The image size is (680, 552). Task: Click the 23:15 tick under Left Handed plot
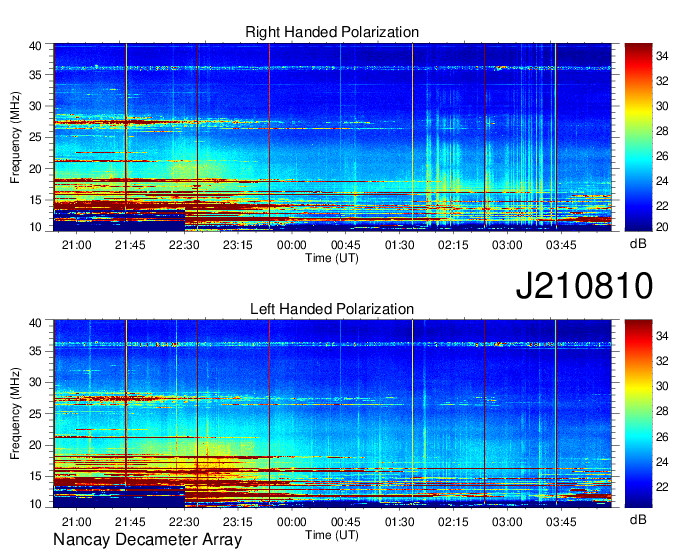click(x=238, y=522)
